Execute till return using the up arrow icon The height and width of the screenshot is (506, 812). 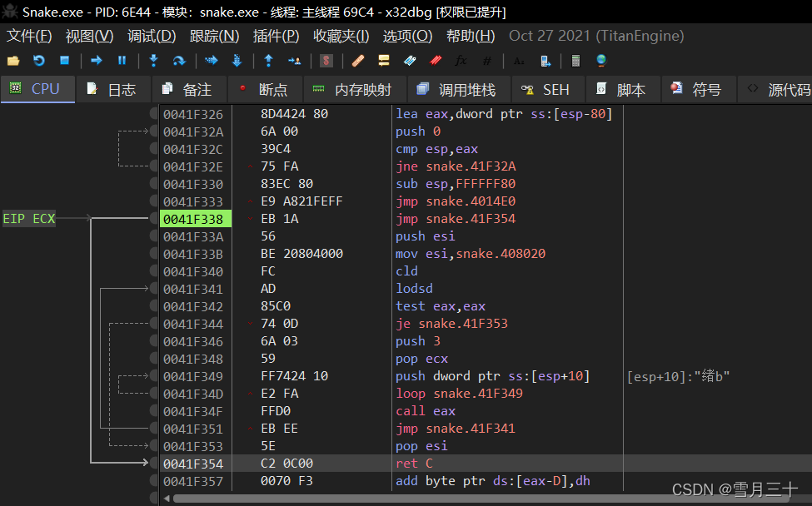pyautogui.click(x=268, y=61)
